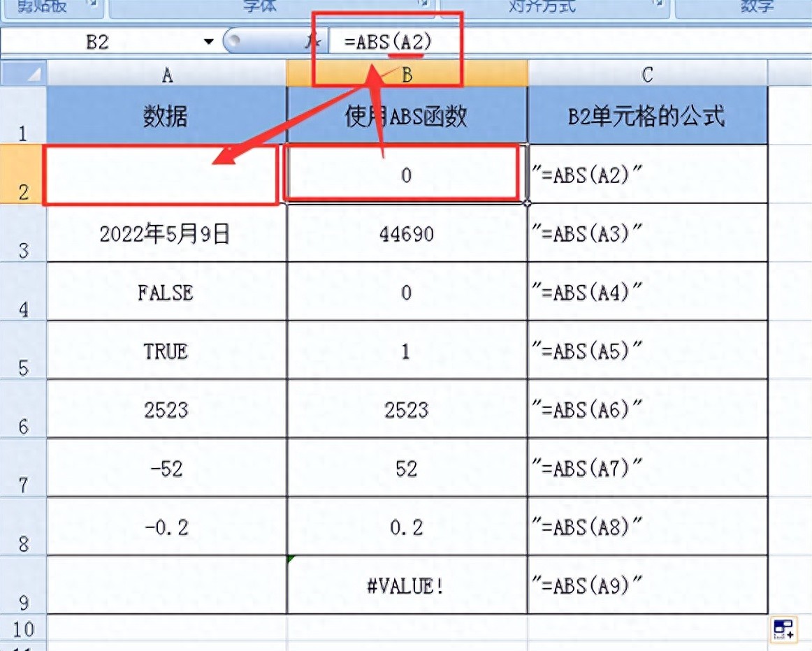Select cell B5 showing 1

407,350
